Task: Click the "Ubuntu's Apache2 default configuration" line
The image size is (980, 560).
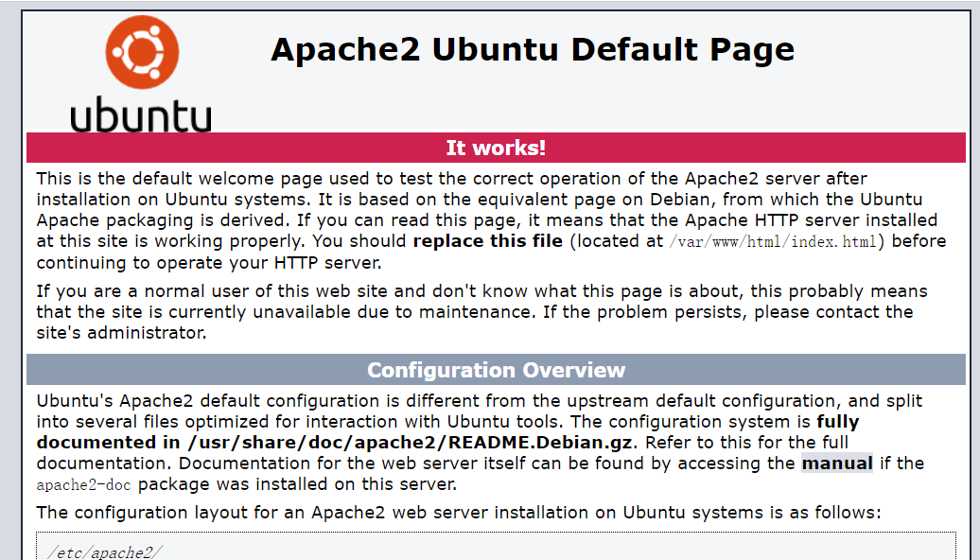Action: (x=479, y=401)
